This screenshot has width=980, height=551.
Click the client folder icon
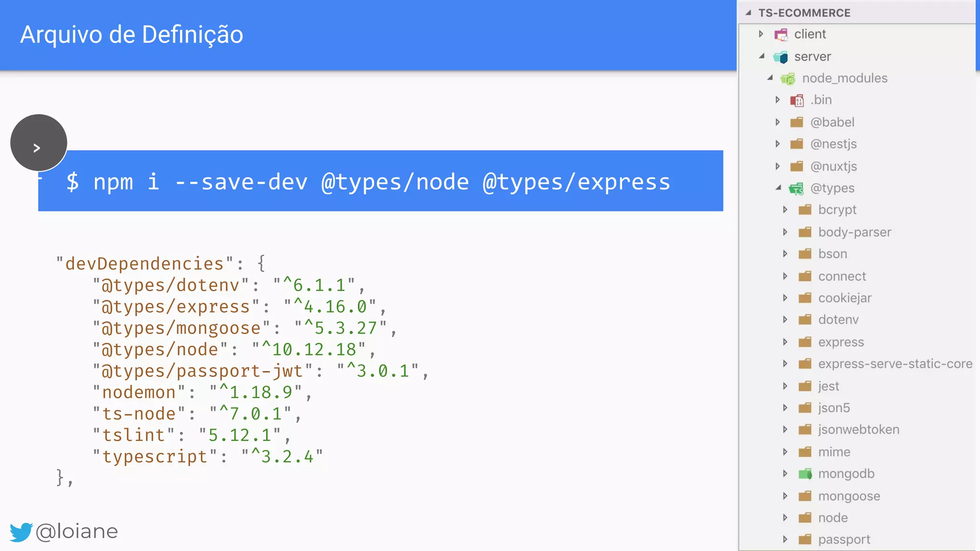(781, 34)
